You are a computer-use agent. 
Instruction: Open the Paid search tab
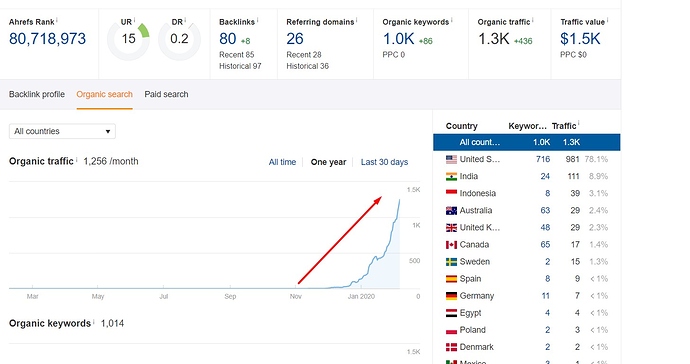(166, 94)
